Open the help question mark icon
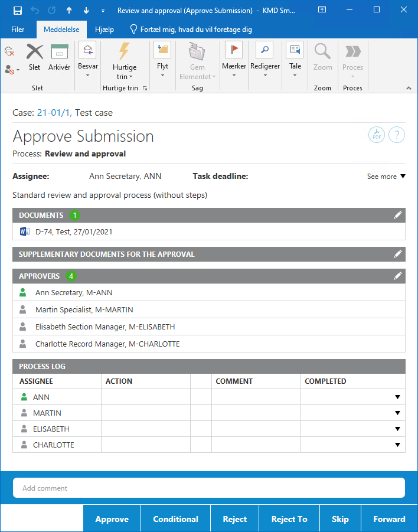 pos(397,135)
